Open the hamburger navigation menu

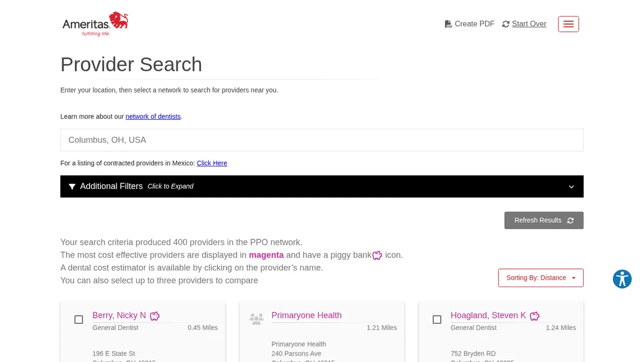569,24
